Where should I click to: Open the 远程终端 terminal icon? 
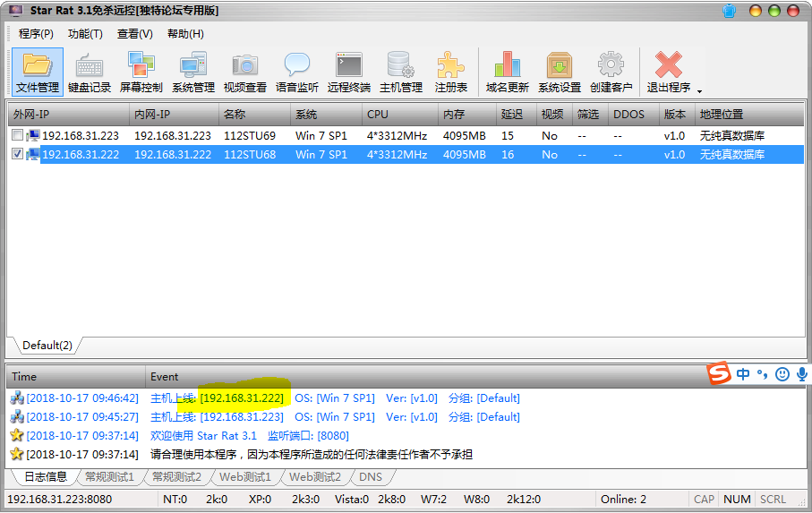click(348, 65)
